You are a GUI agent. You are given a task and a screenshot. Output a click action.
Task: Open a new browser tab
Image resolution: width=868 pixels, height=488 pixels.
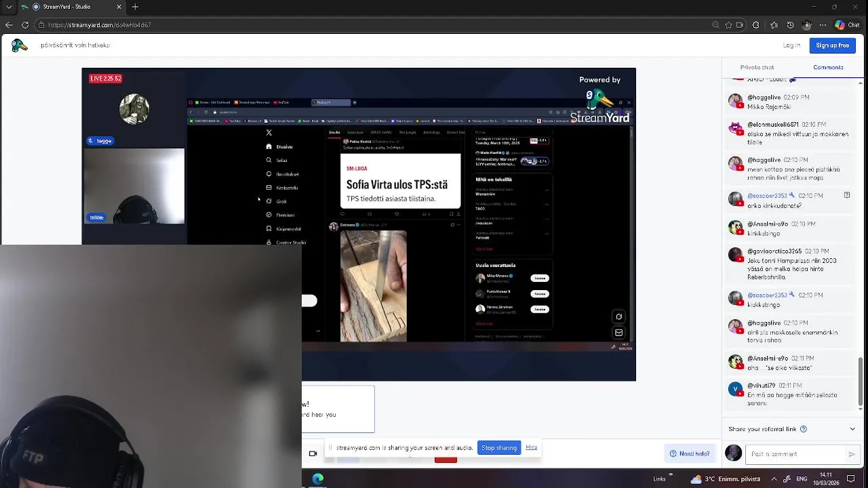tap(135, 7)
